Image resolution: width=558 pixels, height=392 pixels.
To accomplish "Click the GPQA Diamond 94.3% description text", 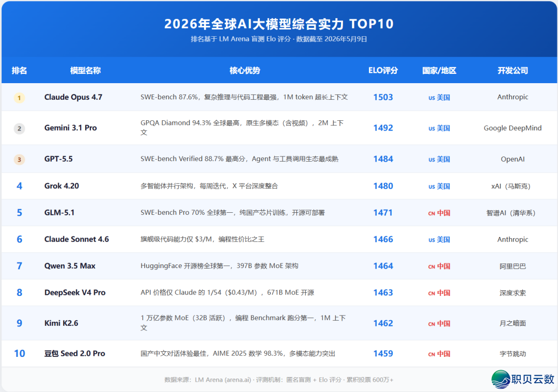I will (242, 128).
